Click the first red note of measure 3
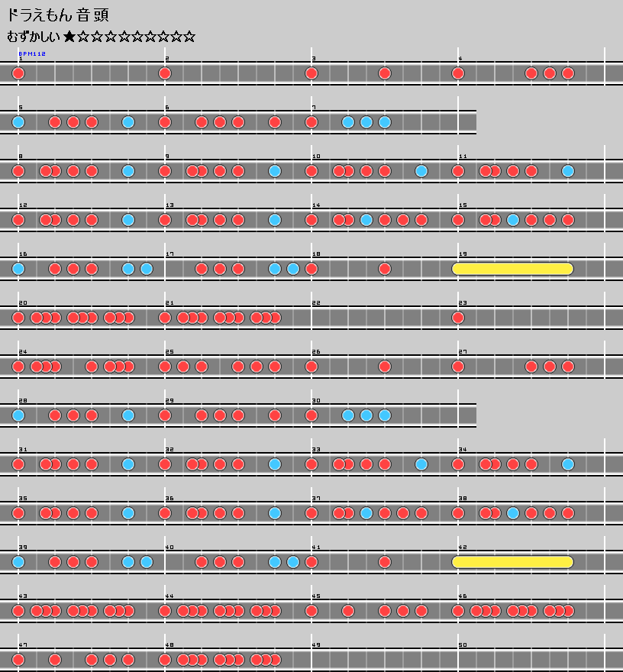This screenshot has width=623, height=672. coord(311,73)
